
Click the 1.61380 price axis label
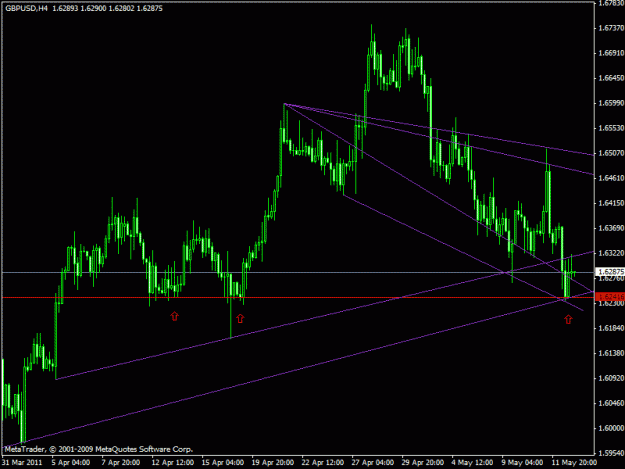611,353
